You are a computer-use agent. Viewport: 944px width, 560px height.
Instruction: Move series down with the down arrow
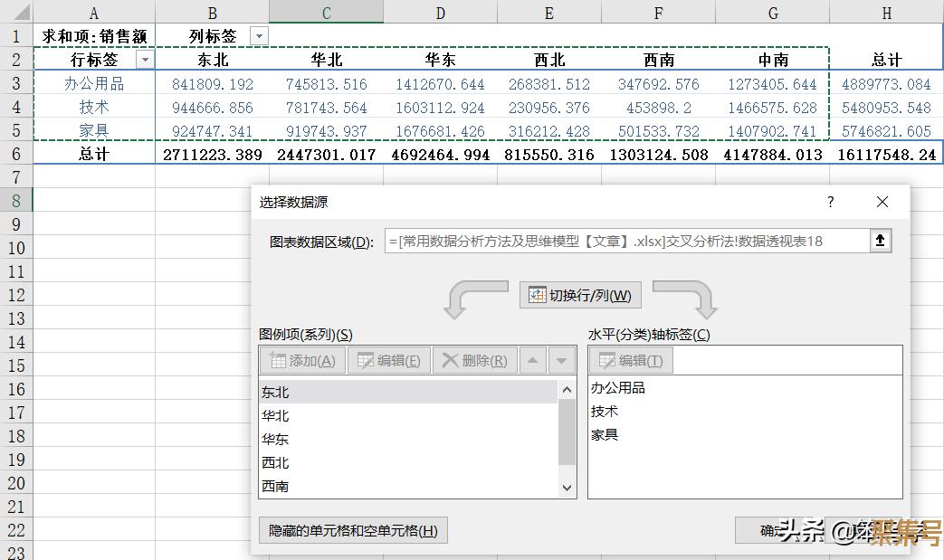(562, 361)
